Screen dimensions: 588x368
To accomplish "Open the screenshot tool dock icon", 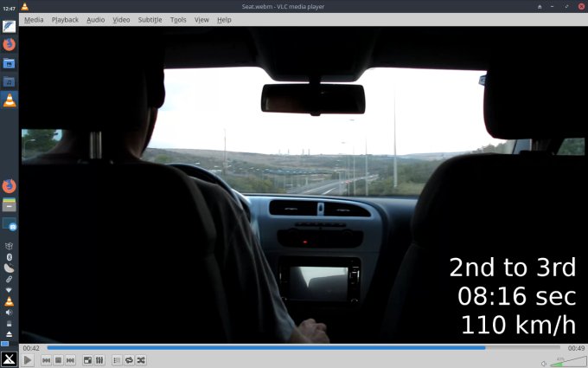I will 9,223.
